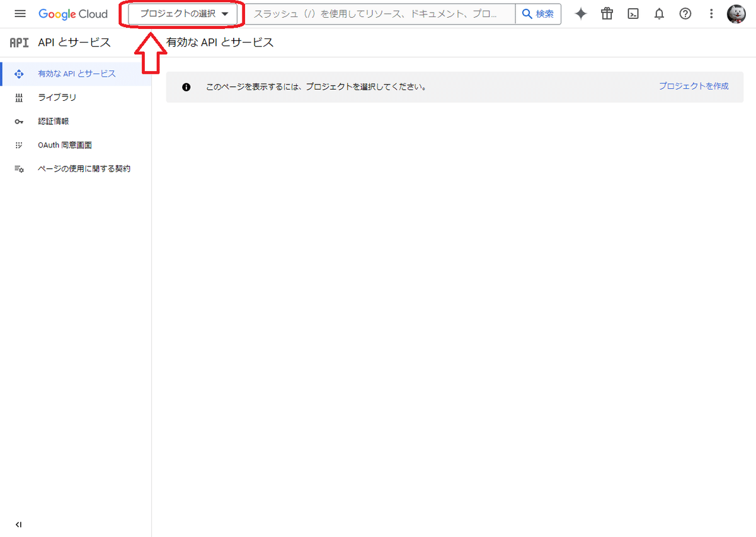This screenshot has width=756, height=537.
Task: Open the three-dot settings menu
Action: pyautogui.click(x=711, y=14)
